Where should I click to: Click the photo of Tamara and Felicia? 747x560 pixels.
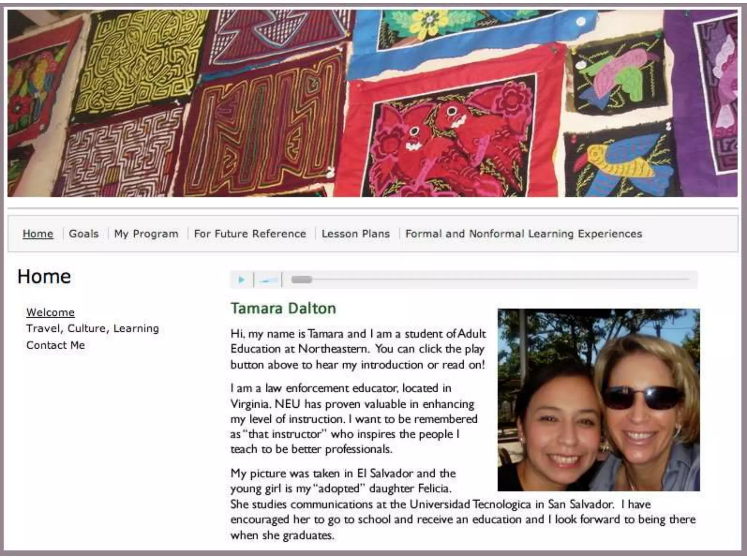[599, 400]
